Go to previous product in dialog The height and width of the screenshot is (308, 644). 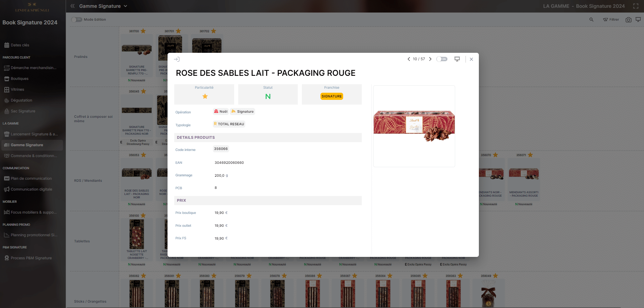(x=409, y=59)
